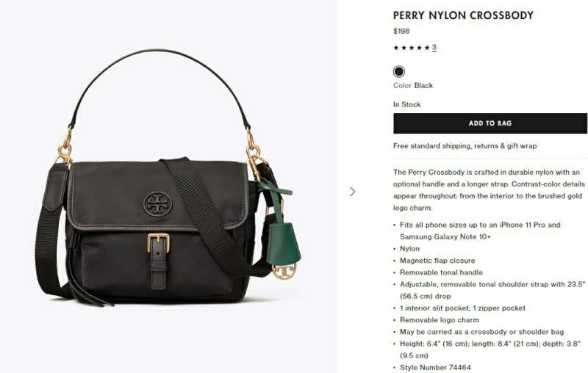Click the Magnetic flap closure bullet
This screenshot has width=588, height=373.
point(437,260)
